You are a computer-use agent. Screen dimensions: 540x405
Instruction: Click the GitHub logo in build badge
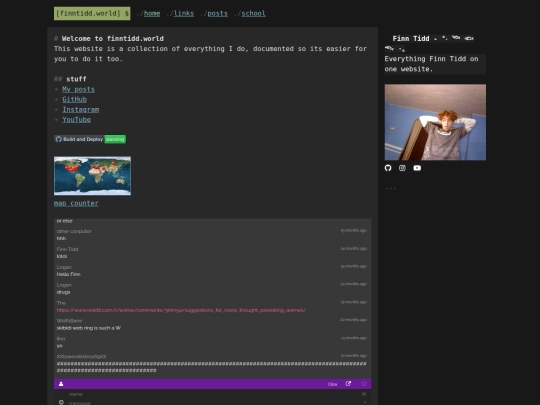point(59,139)
